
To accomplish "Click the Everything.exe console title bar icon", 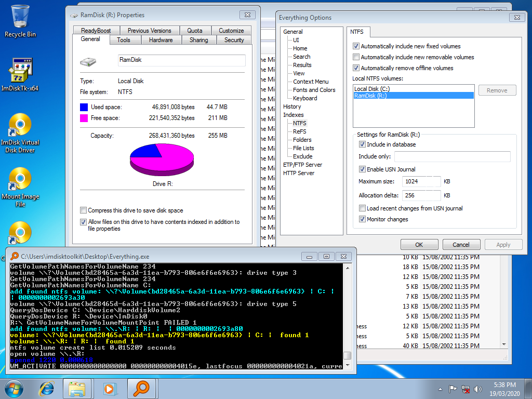I will pyautogui.click(x=14, y=256).
